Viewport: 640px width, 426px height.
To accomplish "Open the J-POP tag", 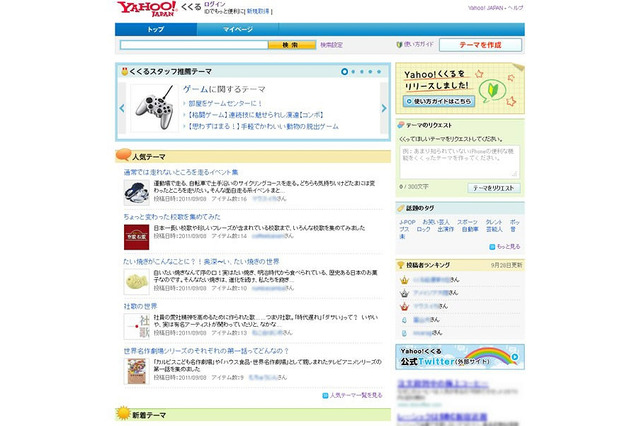I will (407, 222).
